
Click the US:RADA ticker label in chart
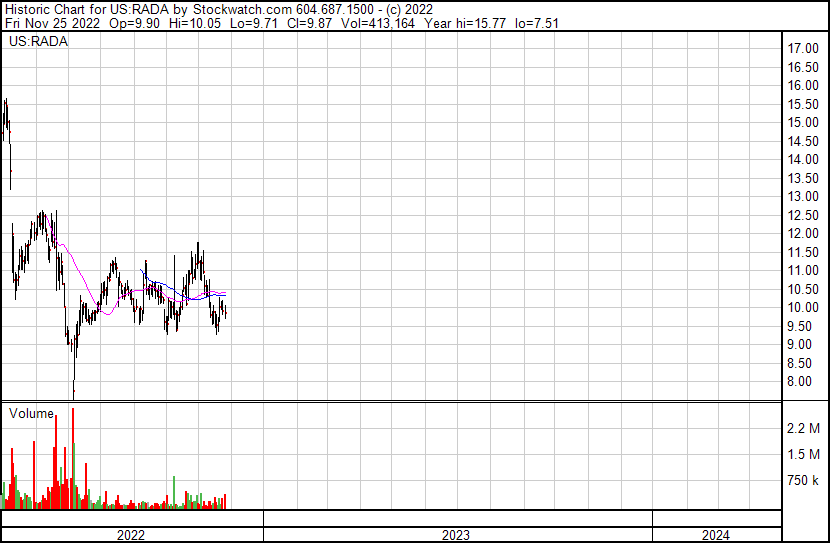38,42
